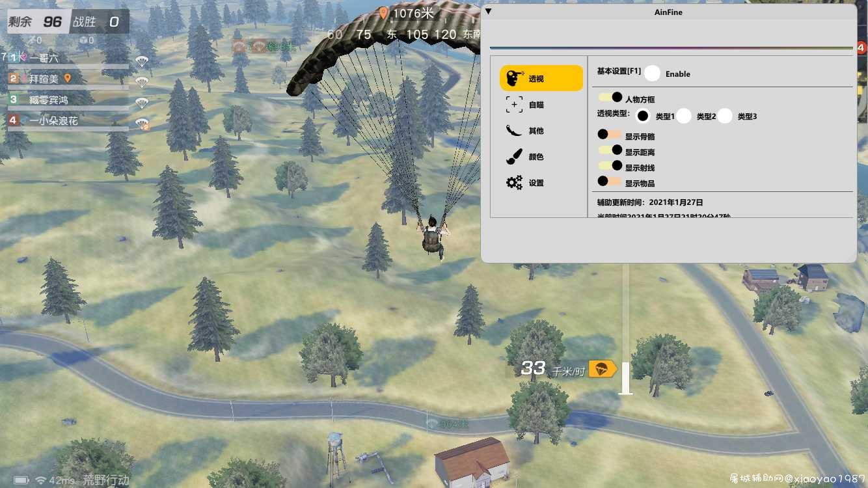Toggle the 基本设置 Enable radio button
This screenshot has width=868, height=488.
pos(653,74)
